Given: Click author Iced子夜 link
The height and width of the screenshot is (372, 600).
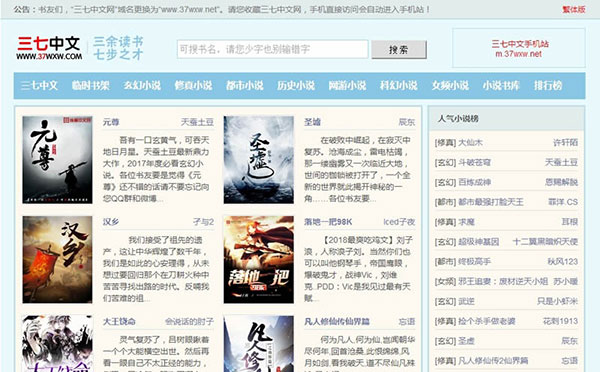Looking at the screenshot, I should (x=399, y=222).
